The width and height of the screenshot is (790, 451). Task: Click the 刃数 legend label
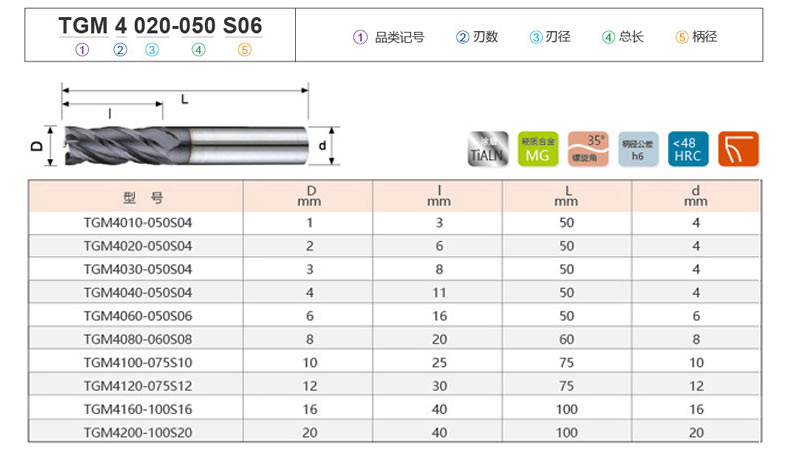[485, 37]
